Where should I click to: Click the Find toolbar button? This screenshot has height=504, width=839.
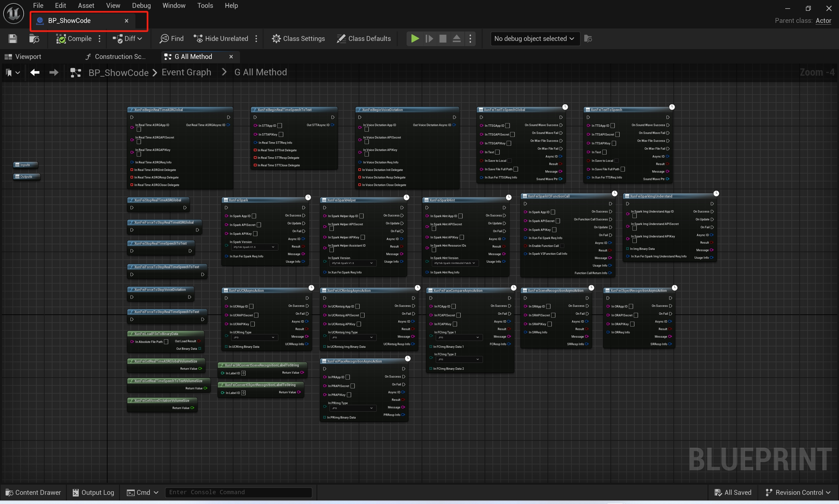coord(172,39)
